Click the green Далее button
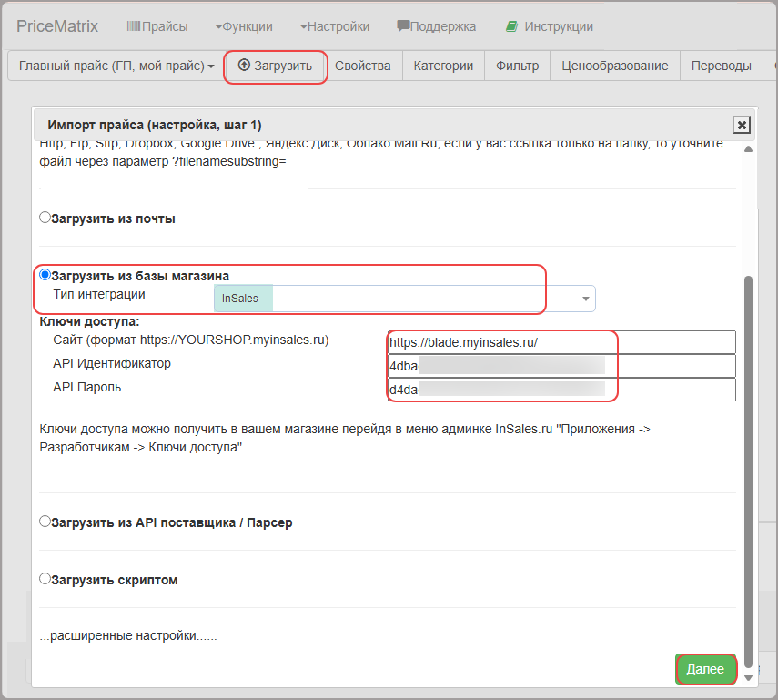This screenshot has width=778, height=700. pyautogui.click(x=705, y=669)
